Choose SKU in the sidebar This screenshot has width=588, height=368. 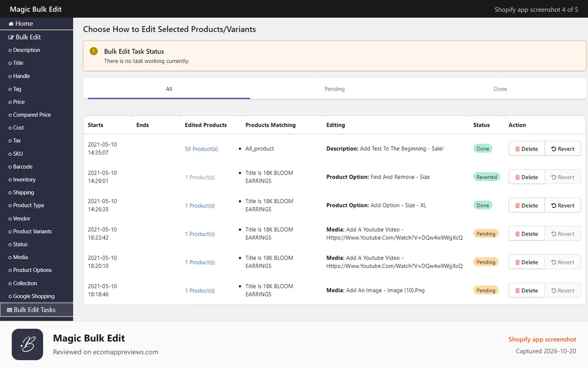point(16,154)
